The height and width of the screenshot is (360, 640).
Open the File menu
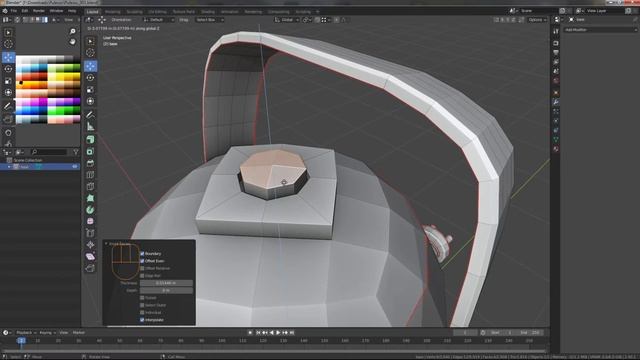pyautogui.click(x=14, y=11)
